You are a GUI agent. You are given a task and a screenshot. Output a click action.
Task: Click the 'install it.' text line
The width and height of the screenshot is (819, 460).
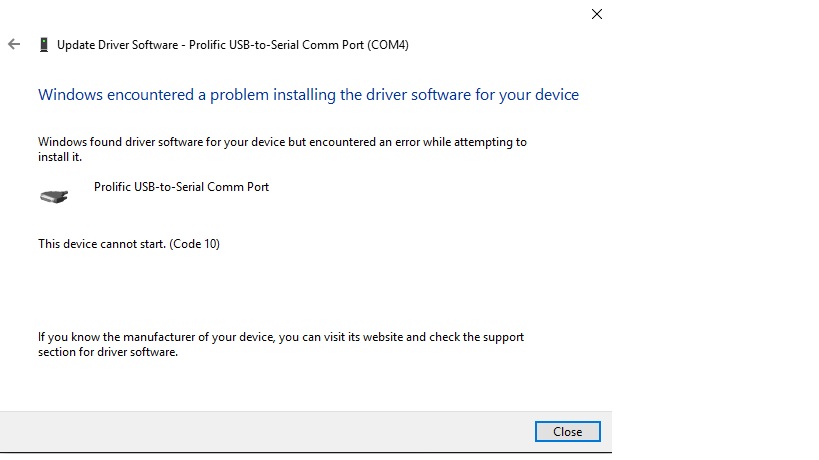click(x=60, y=157)
